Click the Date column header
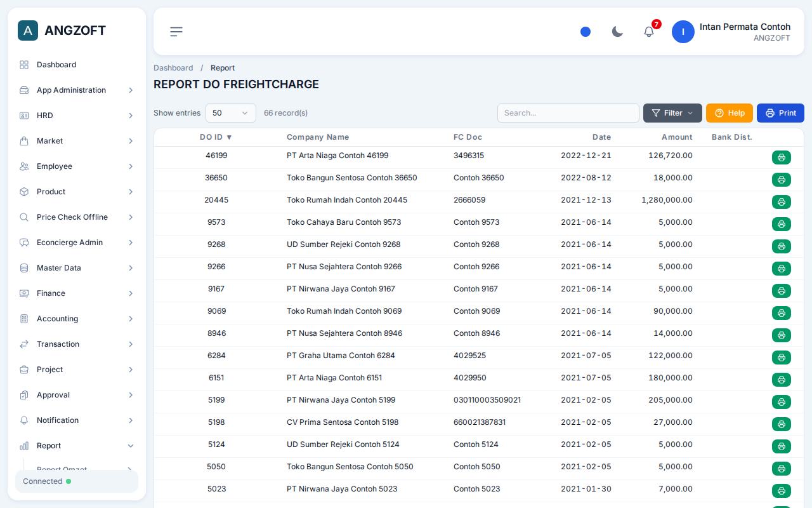The height and width of the screenshot is (508, 812). tap(602, 137)
